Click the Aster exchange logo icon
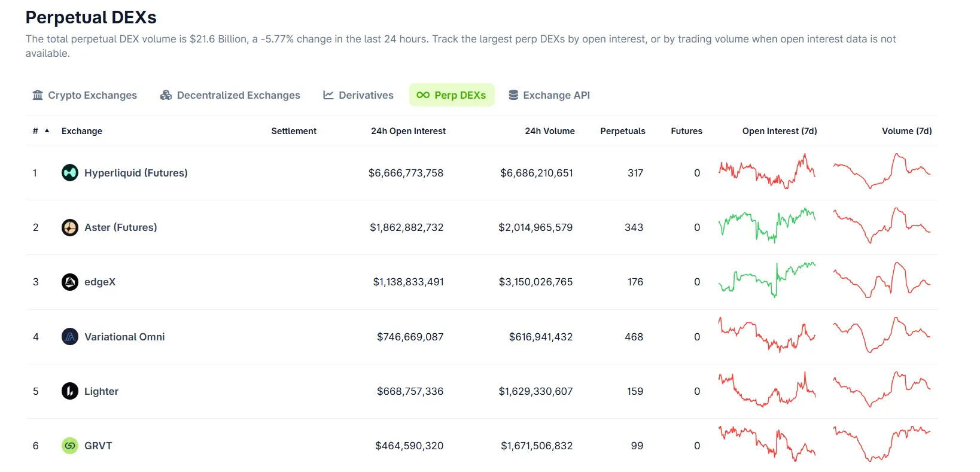The width and height of the screenshot is (980, 472). pyautogui.click(x=70, y=227)
